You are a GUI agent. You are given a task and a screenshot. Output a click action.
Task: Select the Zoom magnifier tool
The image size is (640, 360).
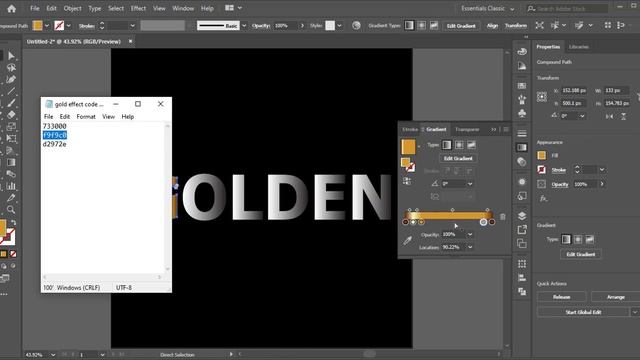pyautogui.click(x=11, y=210)
